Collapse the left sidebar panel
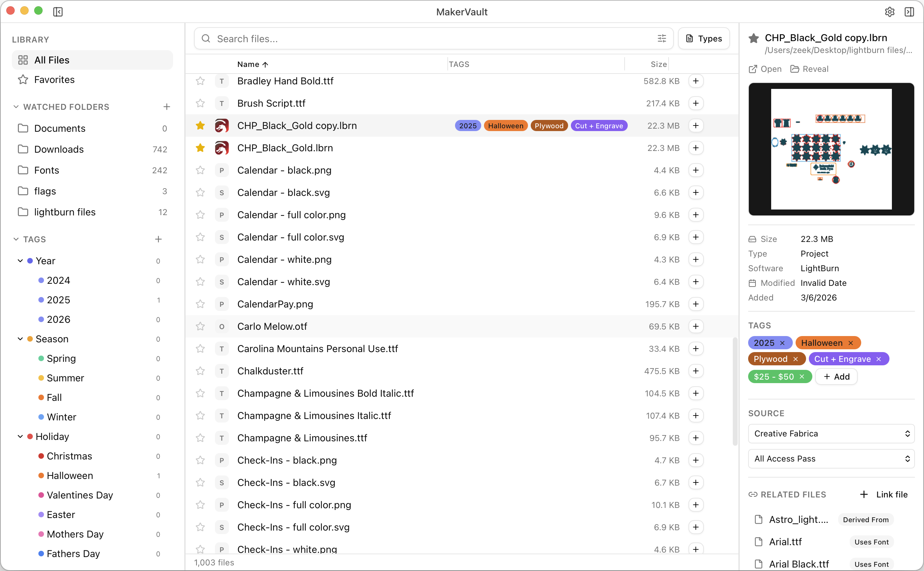Screen dimensions: 924x571 tap(58, 12)
